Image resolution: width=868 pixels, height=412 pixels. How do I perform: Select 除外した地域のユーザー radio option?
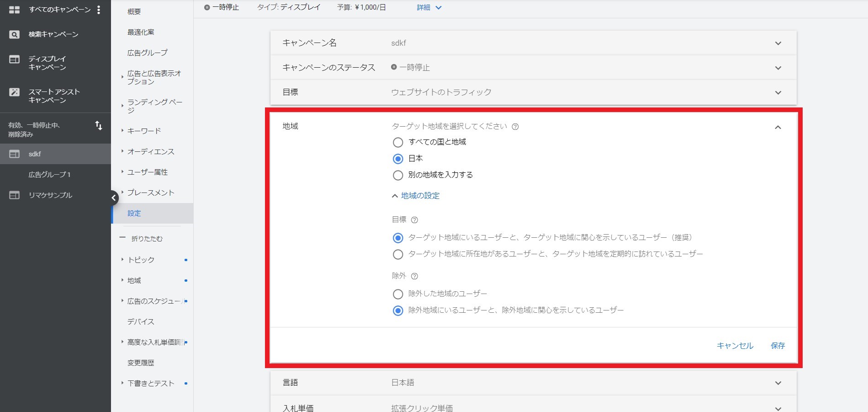click(398, 294)
